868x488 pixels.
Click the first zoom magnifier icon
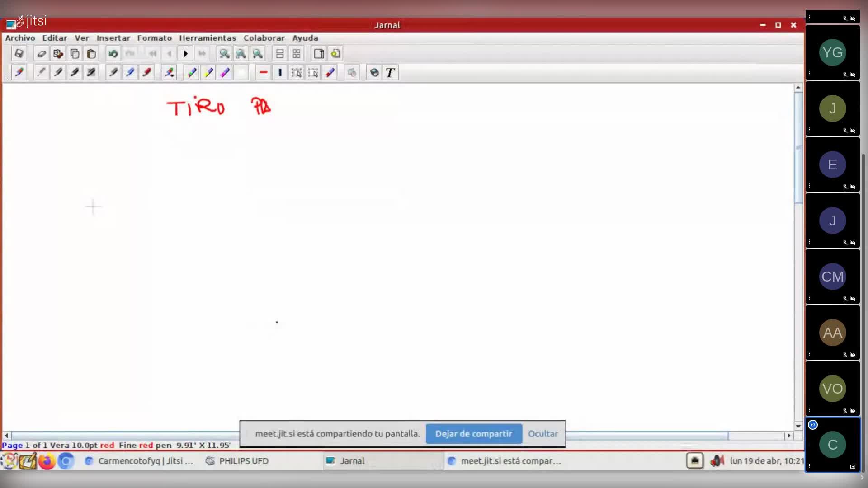click(x=224, y=54)
